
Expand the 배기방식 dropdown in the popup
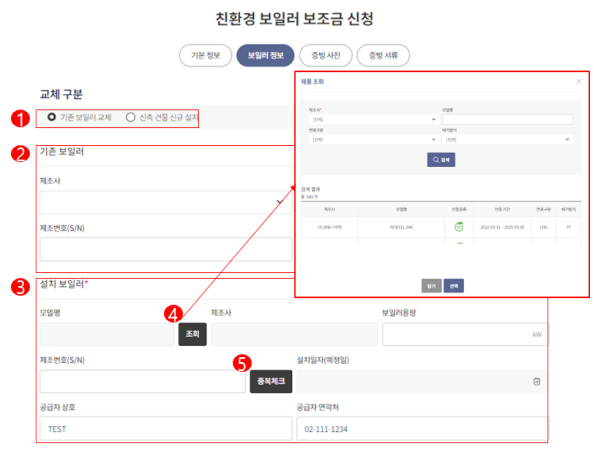point(508,139)
